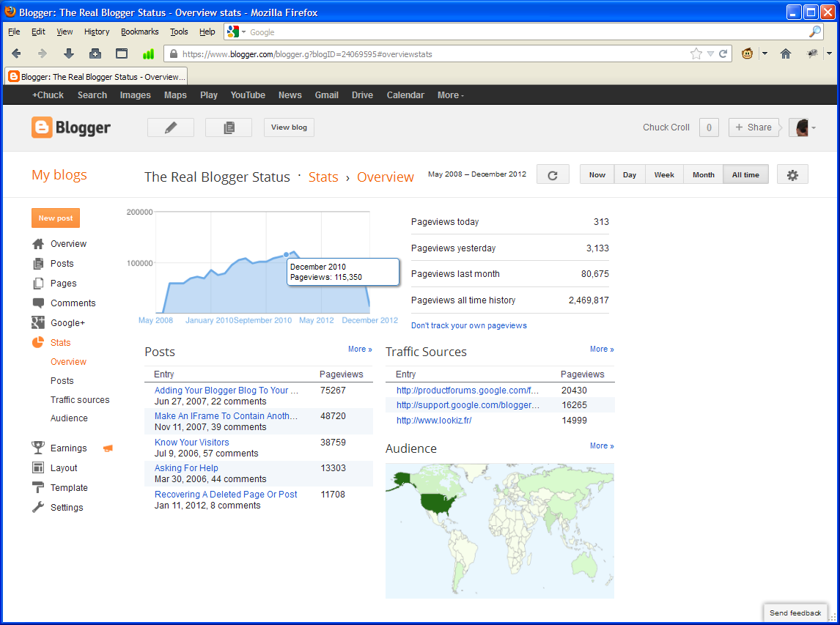Click the Firefox back arrow
This screenshot has height=625, width=840.
point(16,53)
